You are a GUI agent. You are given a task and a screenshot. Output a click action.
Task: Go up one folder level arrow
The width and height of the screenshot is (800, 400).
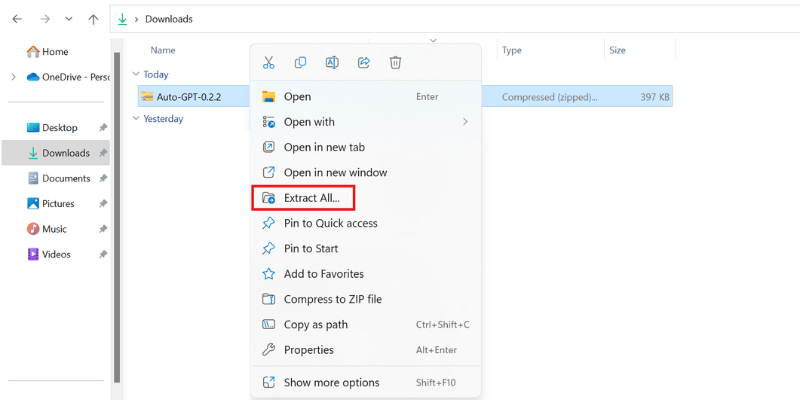pyautogui.click(x=93, y=19)
